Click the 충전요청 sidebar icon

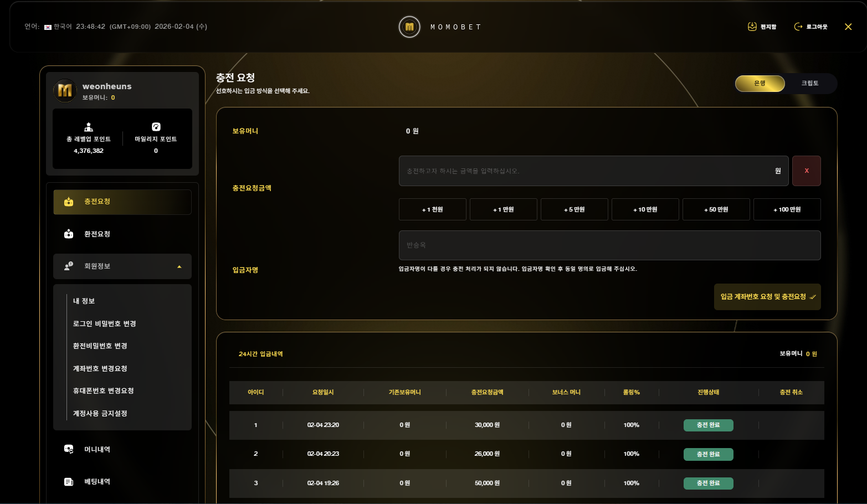[x=69, y=202]
